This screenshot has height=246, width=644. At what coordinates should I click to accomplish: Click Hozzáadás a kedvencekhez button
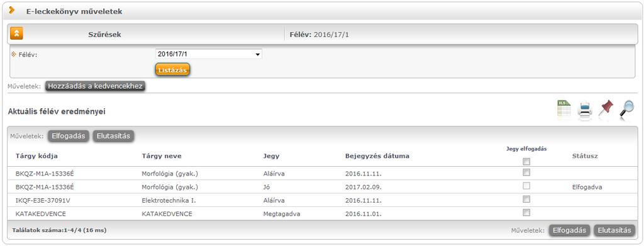95,86
